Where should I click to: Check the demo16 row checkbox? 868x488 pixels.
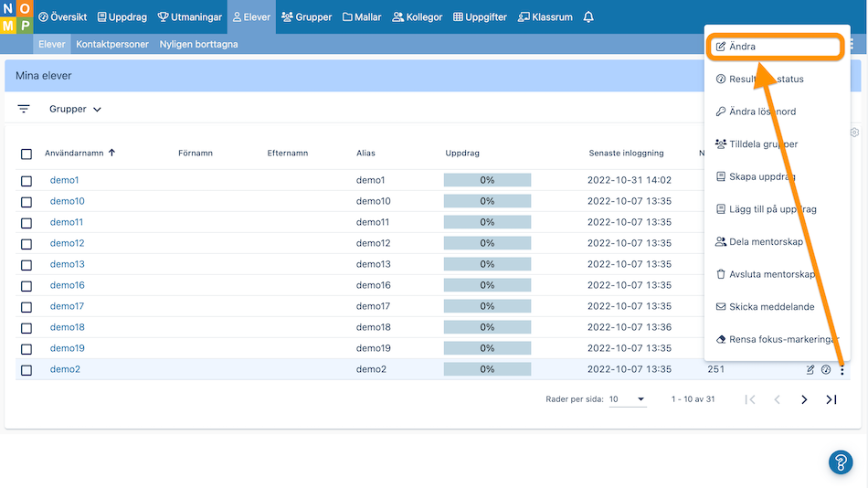(x=26, y=286)
